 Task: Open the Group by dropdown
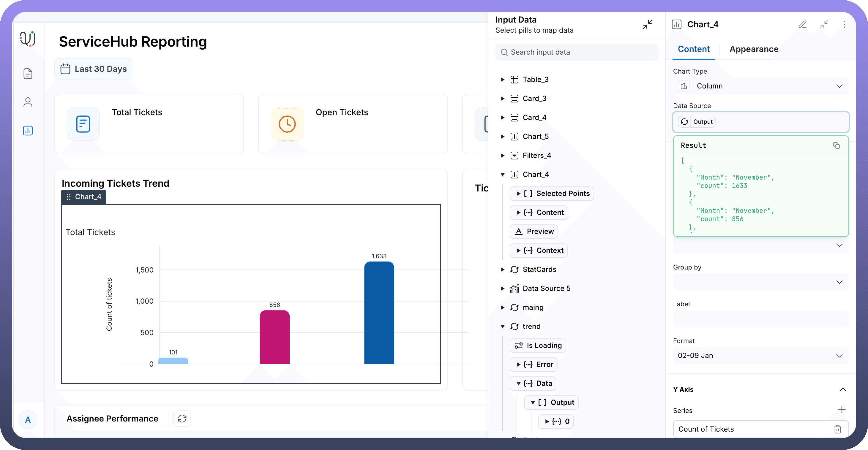[x=760, y=282]
